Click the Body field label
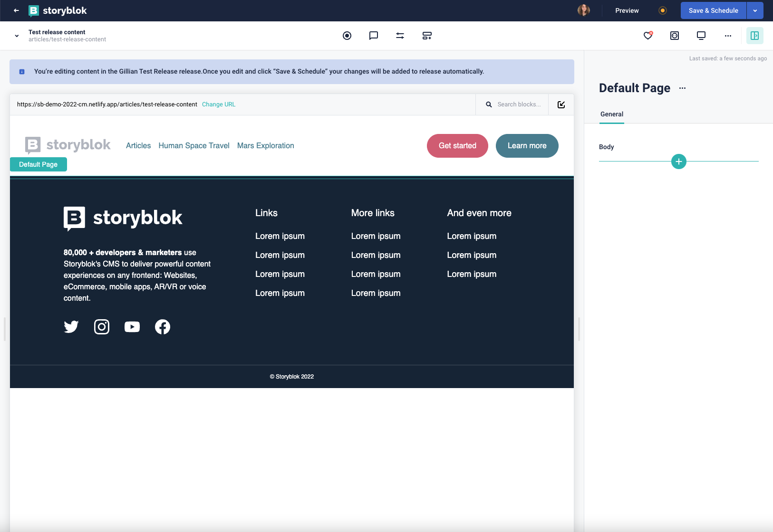The image size is (773, 532). coord(606,147)
